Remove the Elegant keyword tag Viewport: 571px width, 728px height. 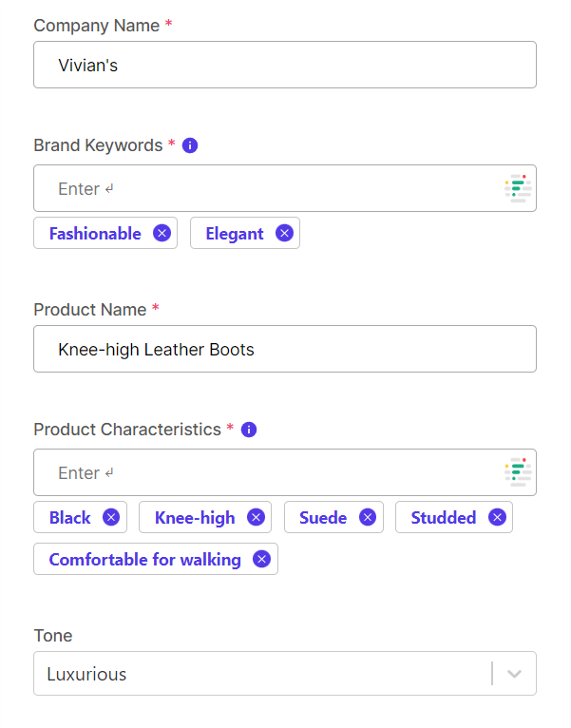coord(284,233)
